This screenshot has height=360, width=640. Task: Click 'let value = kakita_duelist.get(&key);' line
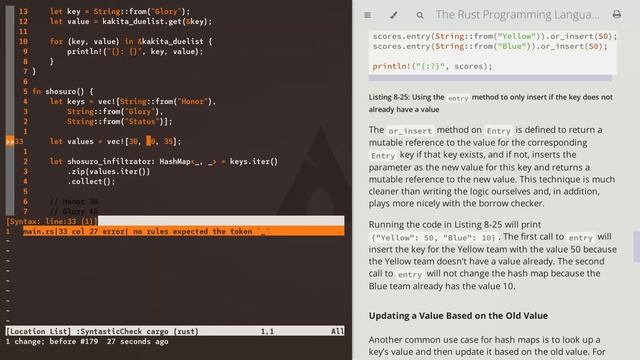pyautogui.click(x=131, y=21)
